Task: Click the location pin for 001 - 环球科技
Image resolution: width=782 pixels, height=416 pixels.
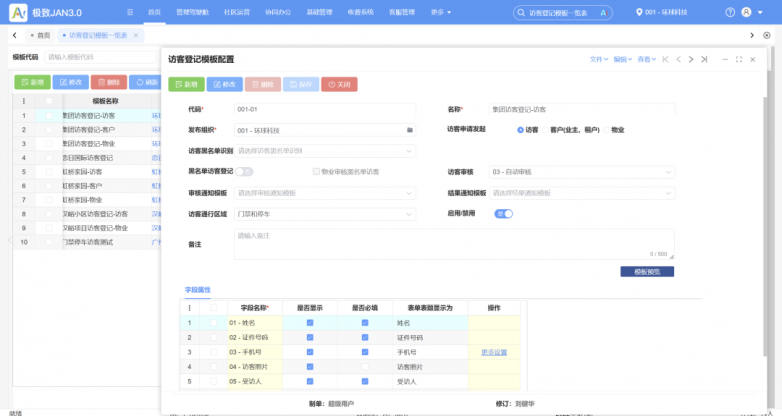Action: coord(640,12)
